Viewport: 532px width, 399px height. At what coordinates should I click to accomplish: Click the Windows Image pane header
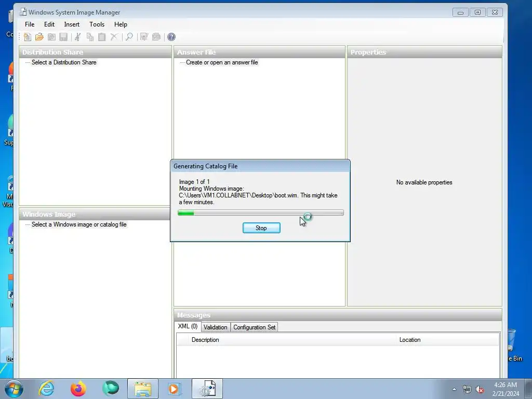pyautogui.click(x=95, y=215)
